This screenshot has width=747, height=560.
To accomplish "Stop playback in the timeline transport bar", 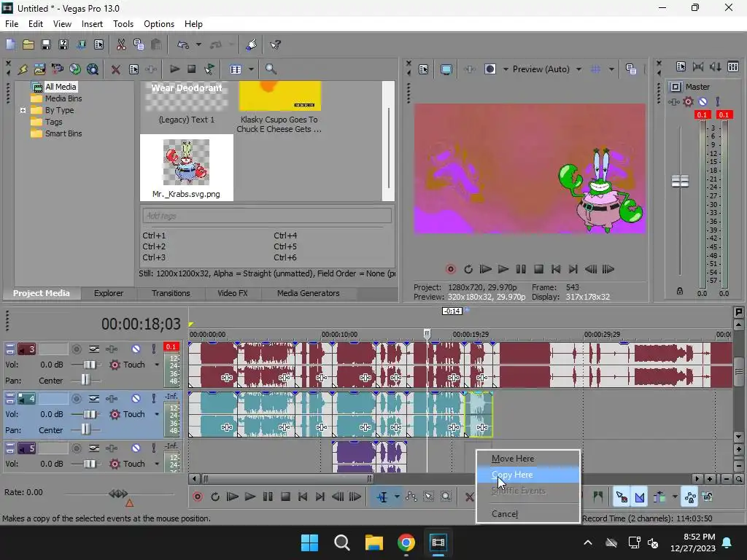I will [x=285, y=497].
